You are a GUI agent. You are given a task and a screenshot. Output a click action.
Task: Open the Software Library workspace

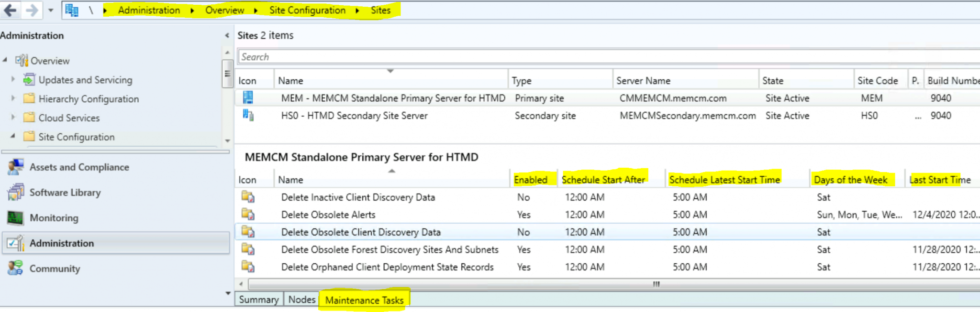coord(115,193)
